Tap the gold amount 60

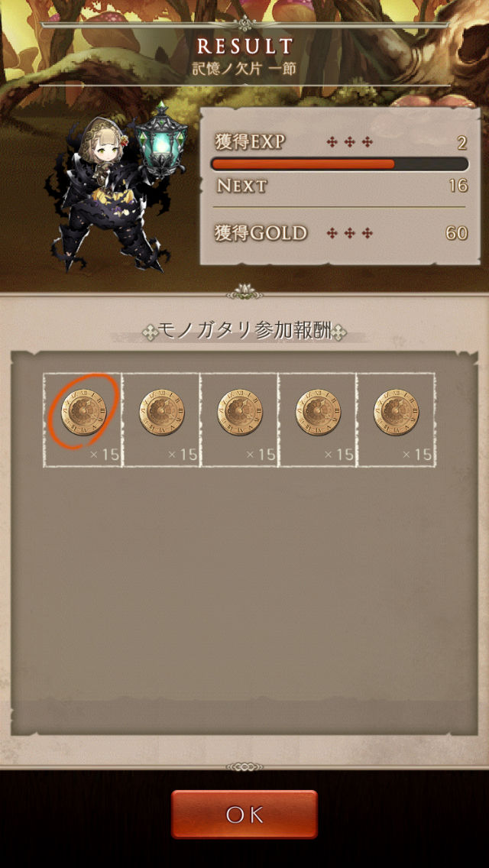pos(457,233)
